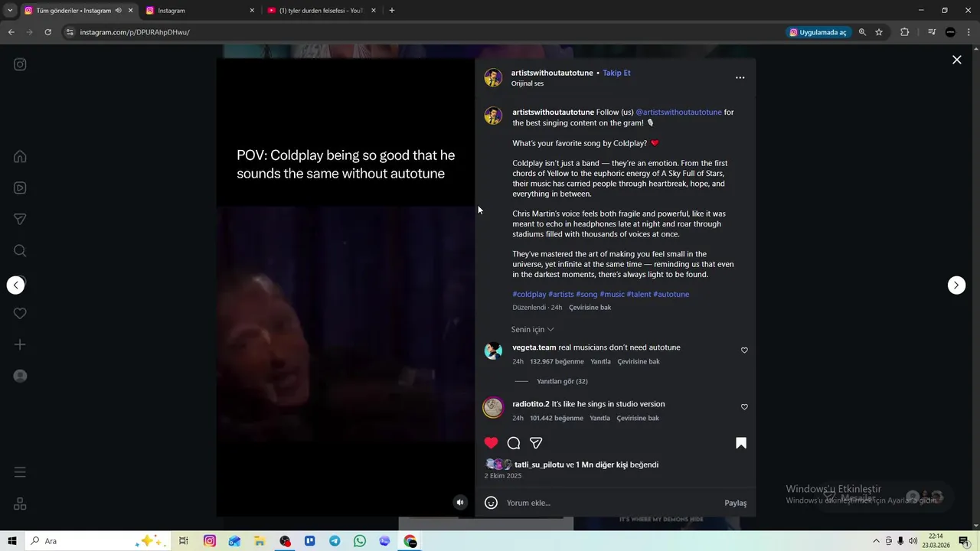This screenshot has width=980, height=551.
Task: Go to the next post arrow
Action: point(956,285)
